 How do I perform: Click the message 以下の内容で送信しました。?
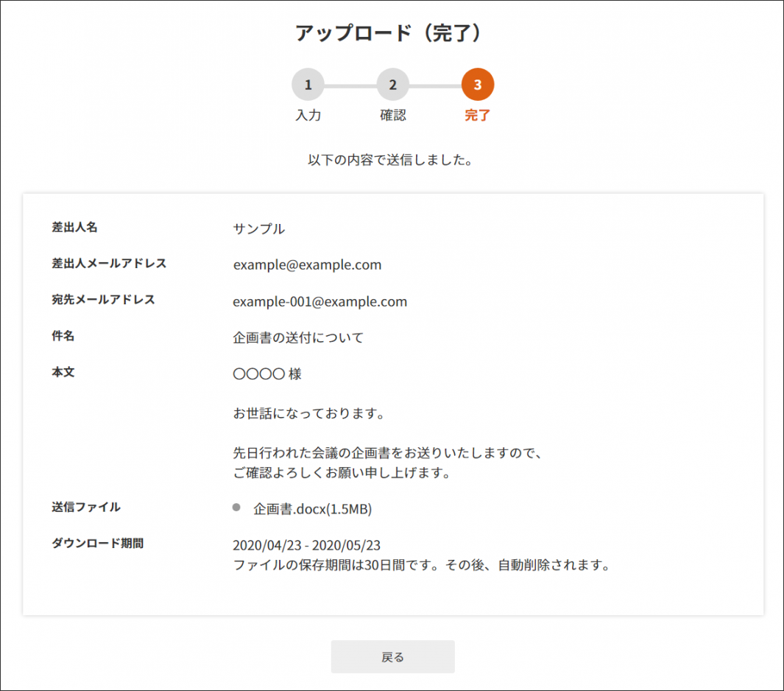click(x=389, y=160)
